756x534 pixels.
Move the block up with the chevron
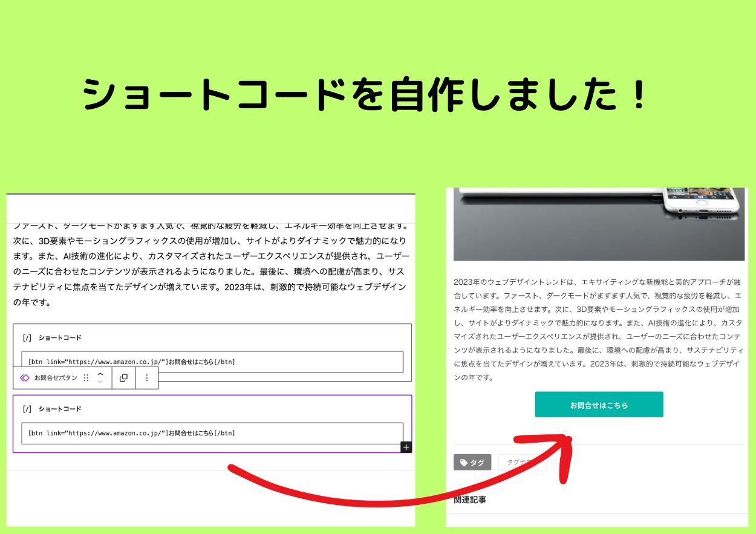click(100, 374)
